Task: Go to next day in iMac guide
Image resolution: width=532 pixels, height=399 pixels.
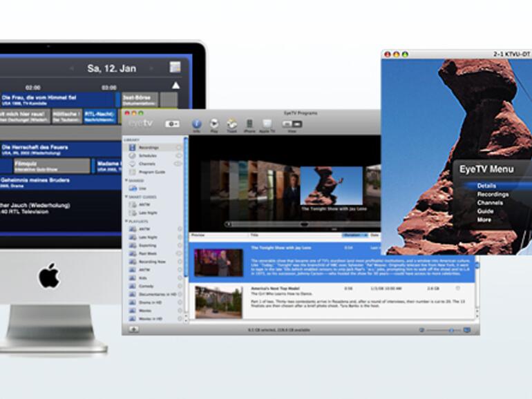Action: tap(151, 68)
